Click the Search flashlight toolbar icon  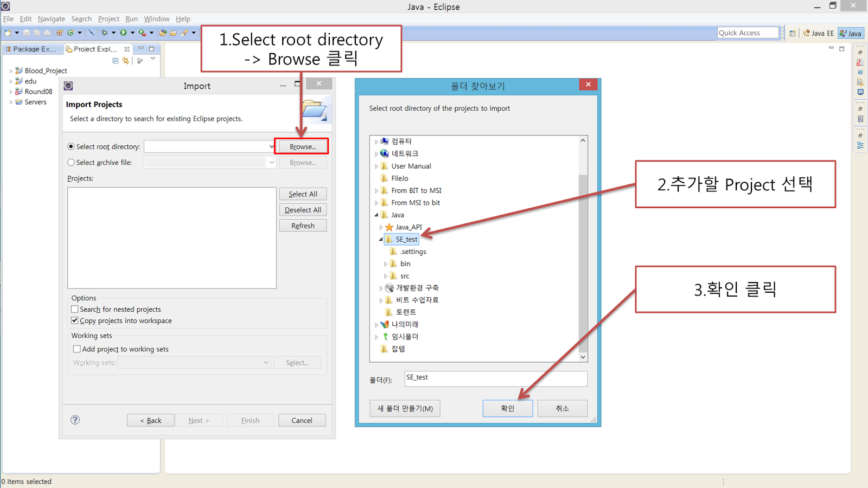pyautogui.click(x=184, y=33)
